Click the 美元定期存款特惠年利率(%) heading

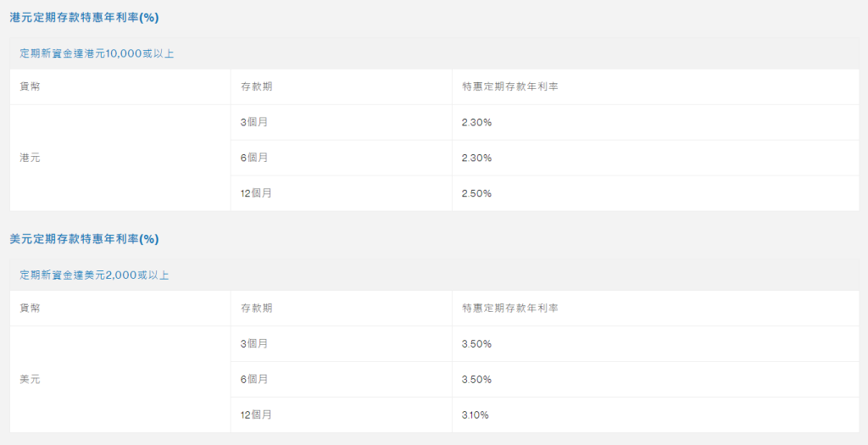pyautogui.click(x=84, y=239)
